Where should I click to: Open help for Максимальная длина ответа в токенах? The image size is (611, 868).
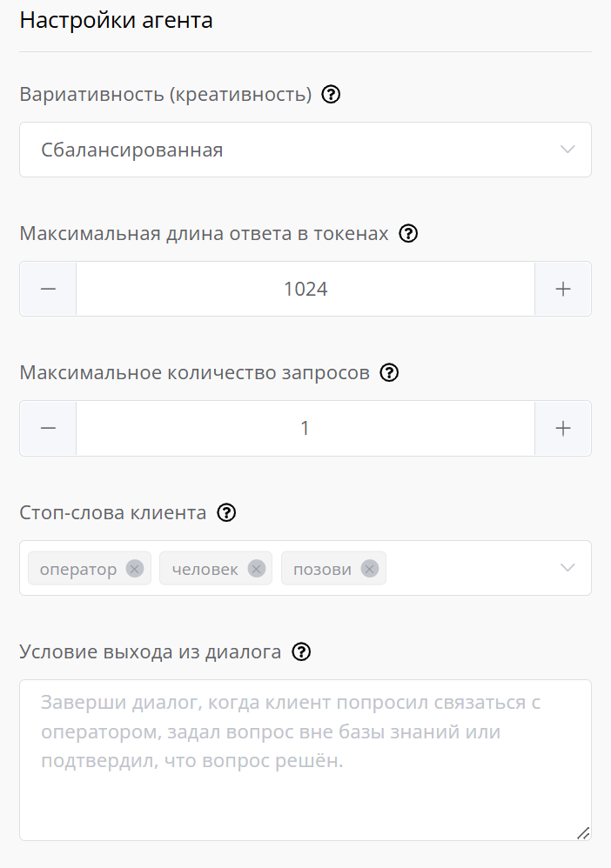[408, 234]
